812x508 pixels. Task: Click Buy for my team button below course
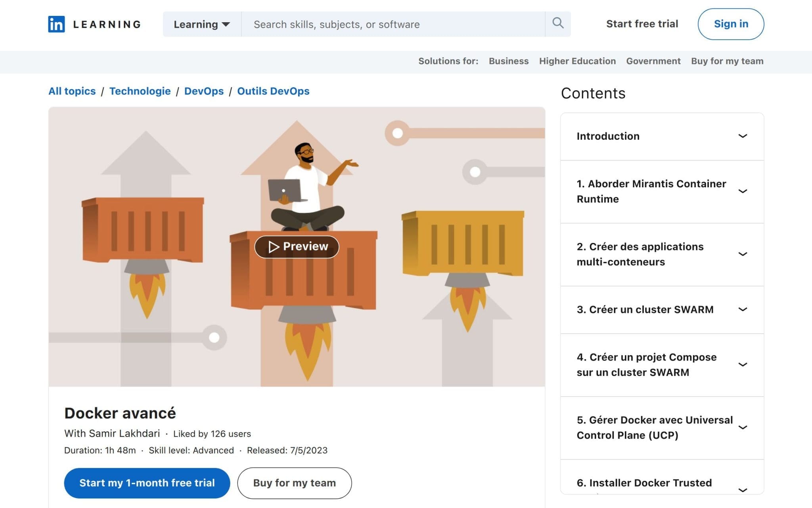[x=294, y=483]
